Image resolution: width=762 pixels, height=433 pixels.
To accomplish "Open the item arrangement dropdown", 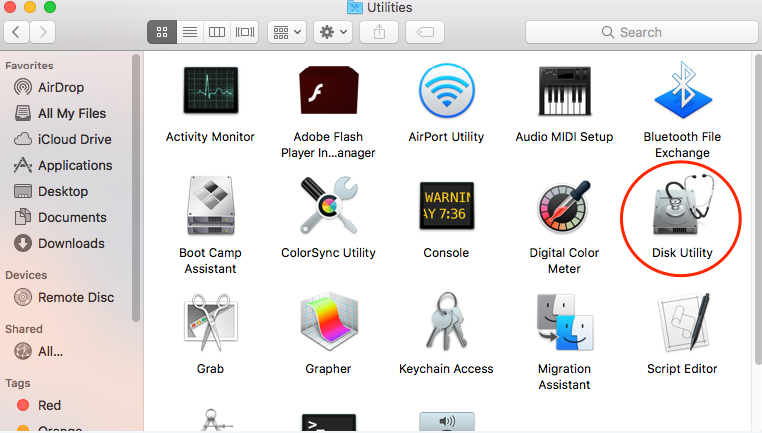I will [287, 33].
